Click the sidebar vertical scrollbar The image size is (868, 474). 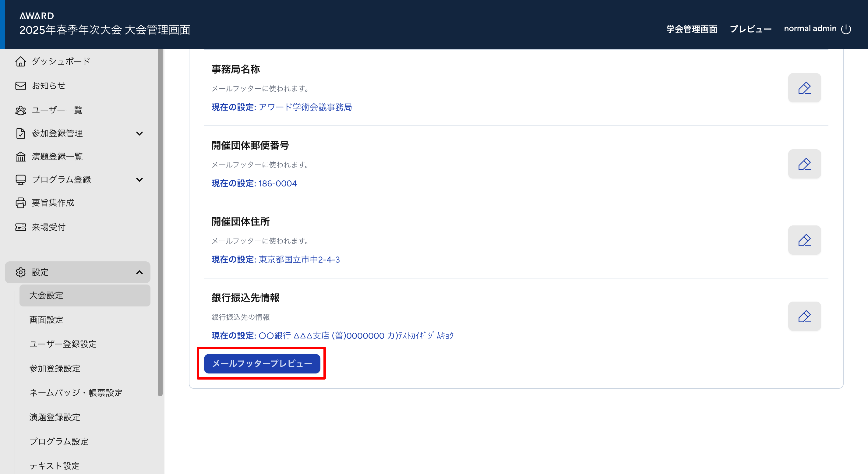[160, 222]
